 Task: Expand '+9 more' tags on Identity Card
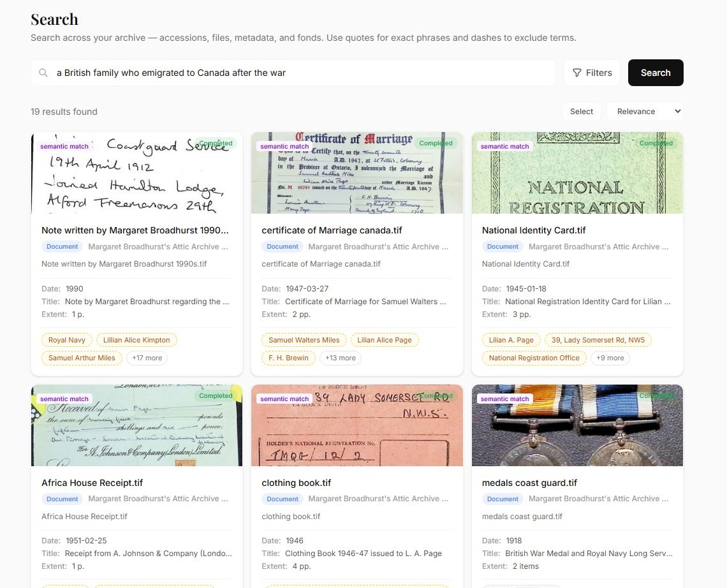[x=610, y=358]
